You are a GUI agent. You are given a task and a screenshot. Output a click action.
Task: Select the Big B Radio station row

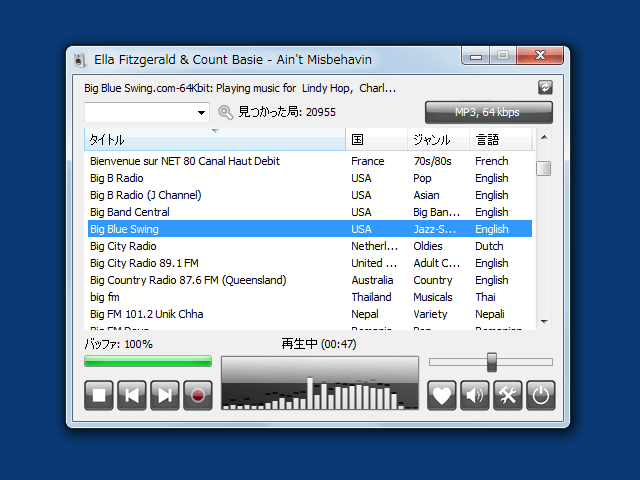pyautogui.click(x=309, y=178)
